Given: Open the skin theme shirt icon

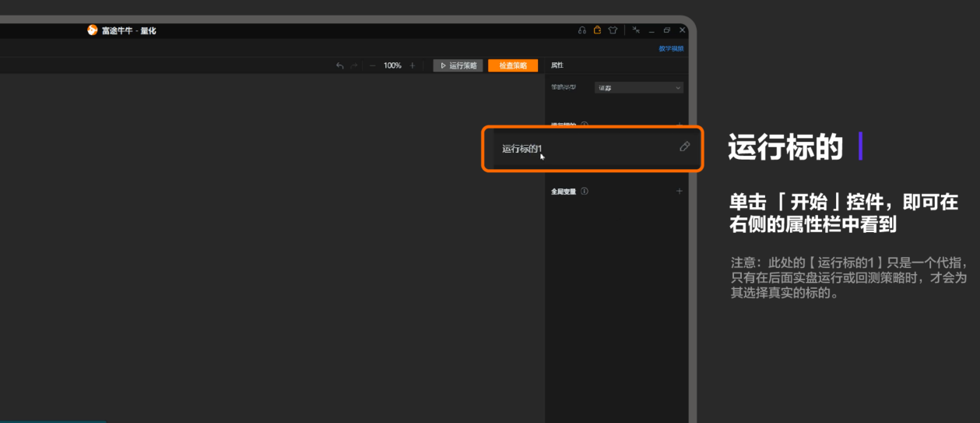Looking at the screenshot, I should pyautogui.click(x=613, y=30).
